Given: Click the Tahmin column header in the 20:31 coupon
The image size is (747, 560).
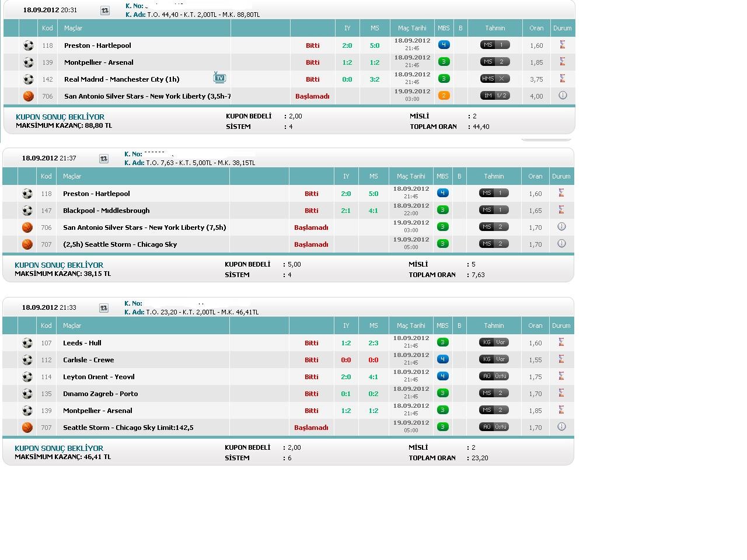Looking at the screenshot, I should point(495,28).
